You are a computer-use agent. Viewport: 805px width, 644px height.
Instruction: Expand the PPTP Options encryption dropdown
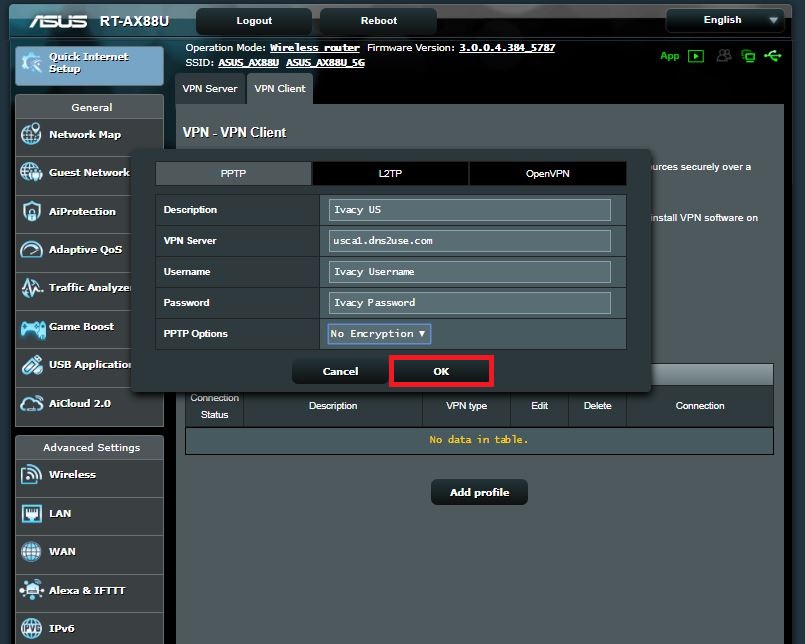coord(377,333)
